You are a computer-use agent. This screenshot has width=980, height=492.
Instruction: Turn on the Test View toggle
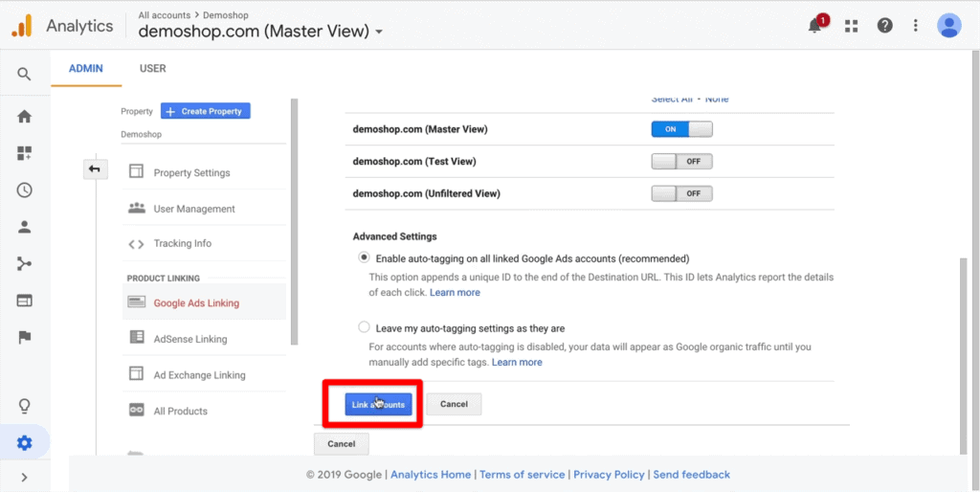pyautogui.click(x=681, y=162)
